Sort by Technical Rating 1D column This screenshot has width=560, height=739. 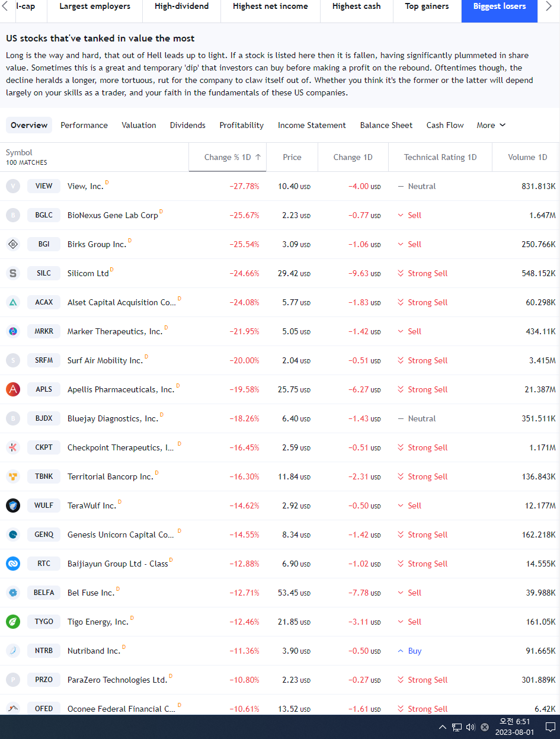[x=440, y=157]
